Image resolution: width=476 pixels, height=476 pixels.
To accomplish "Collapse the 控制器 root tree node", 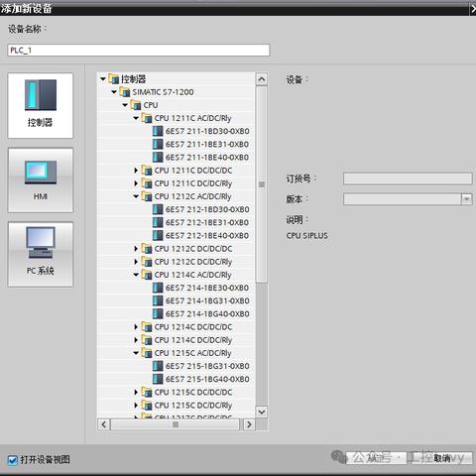I will pos(103,79).
